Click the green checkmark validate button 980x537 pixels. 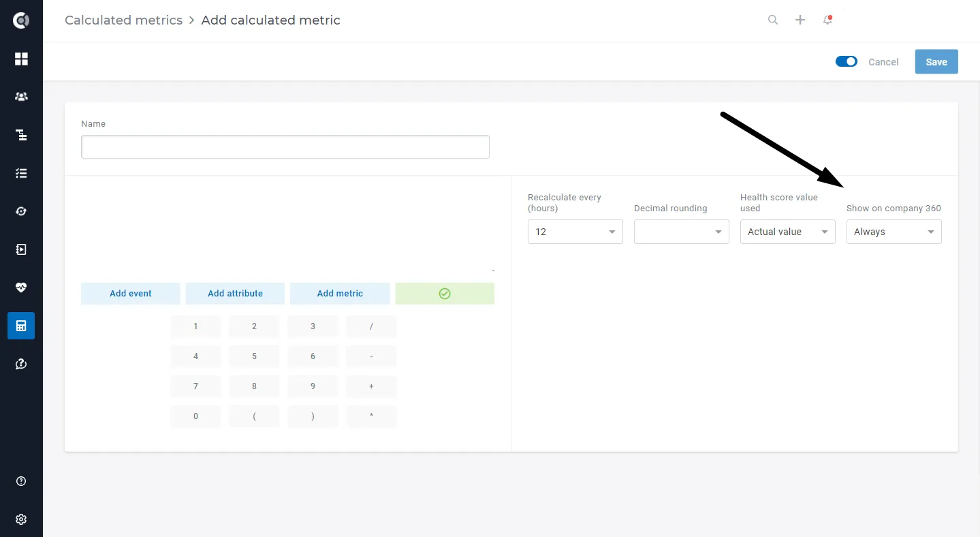(x=445, y=294)
